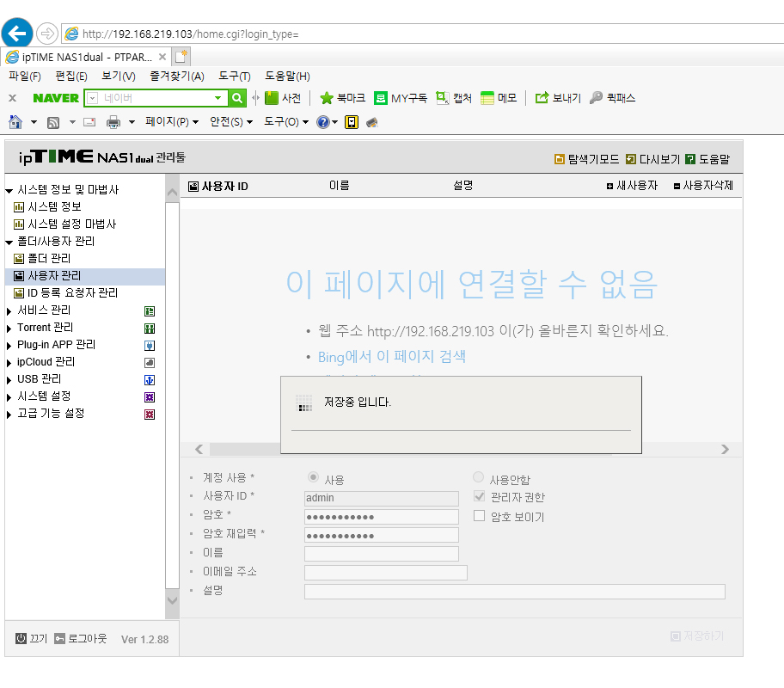Click the 새사용자 button
Viewport: 784px width, 688px height.
click(632, 186)
